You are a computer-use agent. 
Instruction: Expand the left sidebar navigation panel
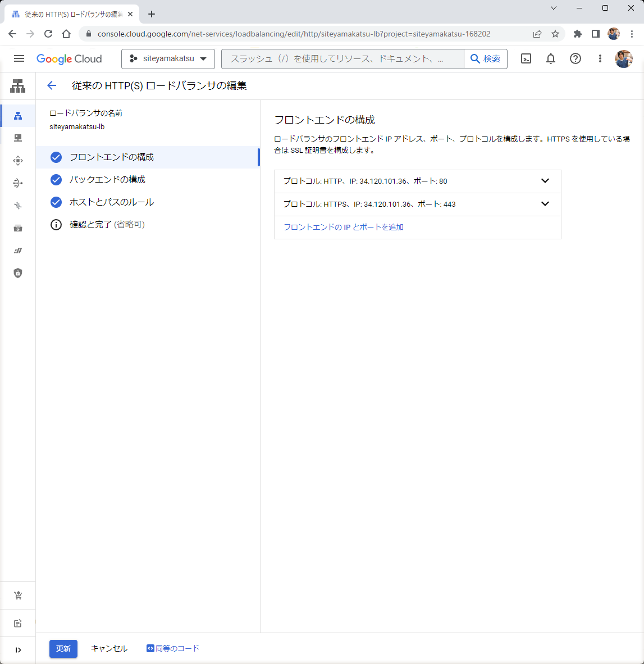[x=18, y=650]
